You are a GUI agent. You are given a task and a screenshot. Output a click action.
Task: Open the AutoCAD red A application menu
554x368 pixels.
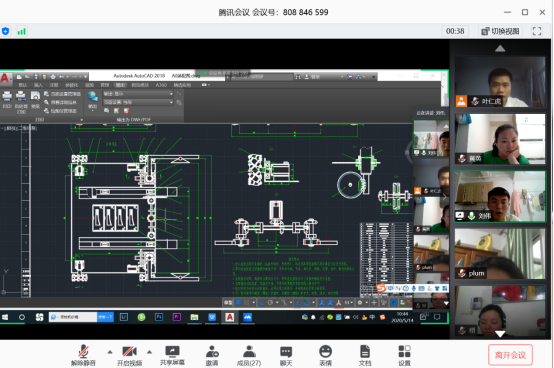coord(5,78)
